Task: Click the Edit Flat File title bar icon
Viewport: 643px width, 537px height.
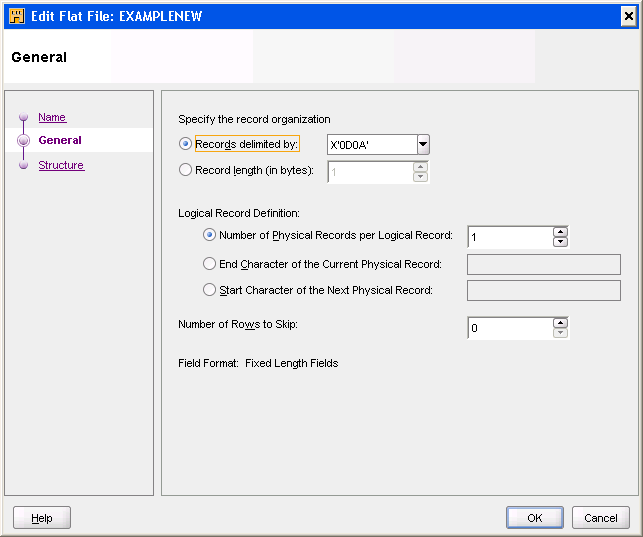Action: pos(16,15)
